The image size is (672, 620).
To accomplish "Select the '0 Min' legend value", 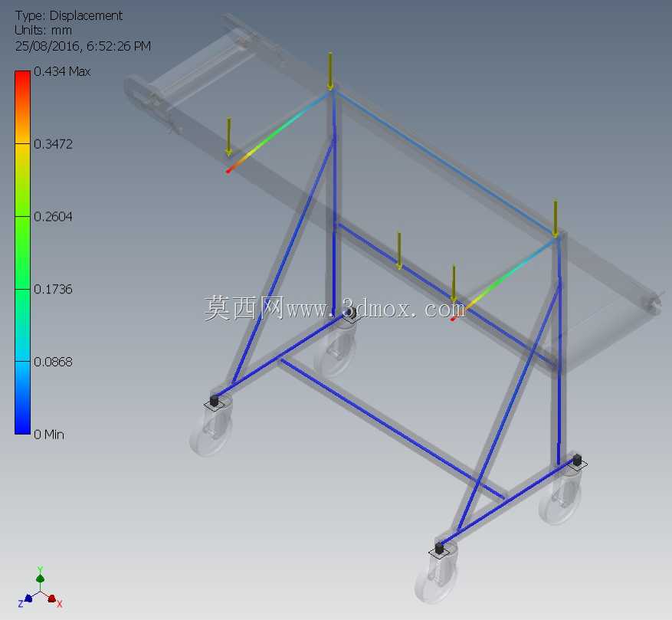I will pos(49,435).
